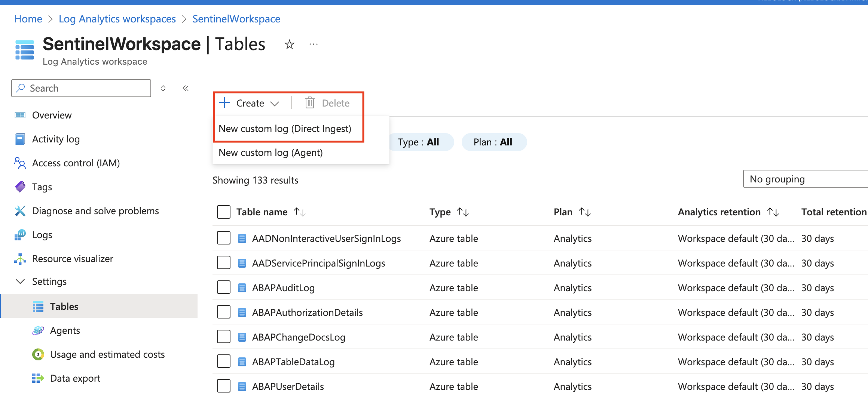
Task: Toggle the select-all tables checkbox
Action: click(x=224, y=212)
